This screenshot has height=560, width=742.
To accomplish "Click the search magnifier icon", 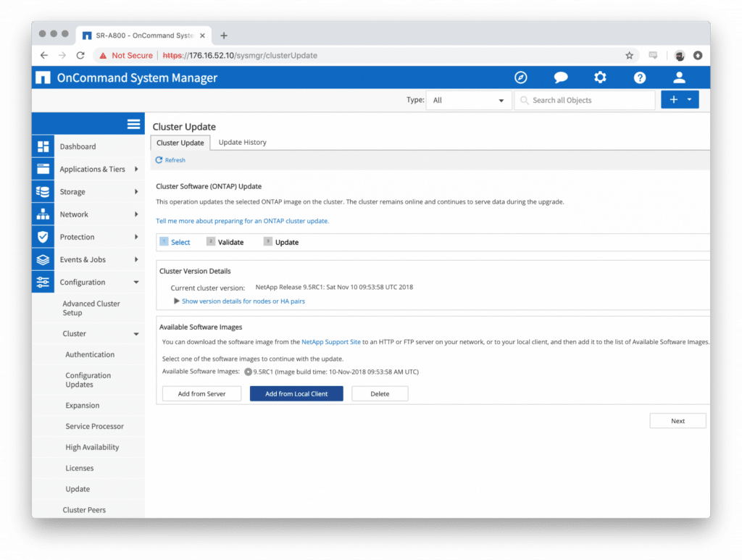I will pos(524,100).
